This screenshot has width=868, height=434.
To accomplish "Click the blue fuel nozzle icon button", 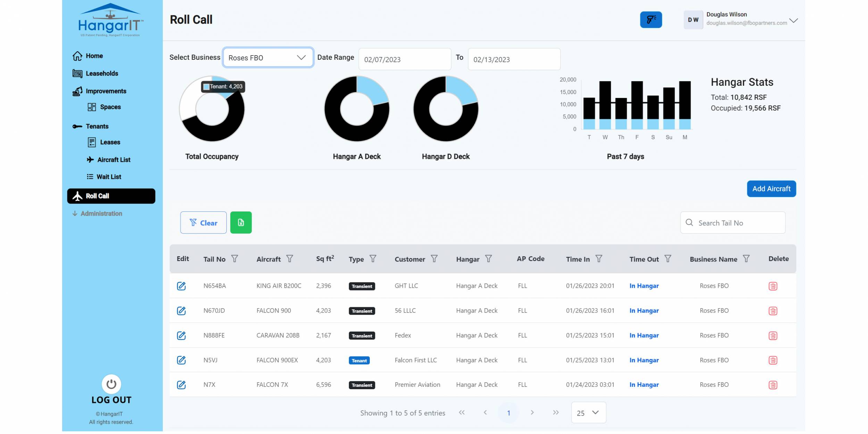I will (x=651, y=20).
